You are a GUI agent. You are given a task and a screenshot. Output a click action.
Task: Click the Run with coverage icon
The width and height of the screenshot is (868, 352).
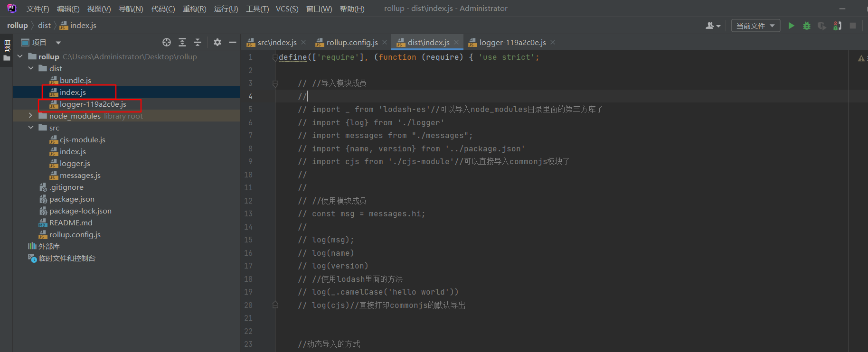click(822, 26)
